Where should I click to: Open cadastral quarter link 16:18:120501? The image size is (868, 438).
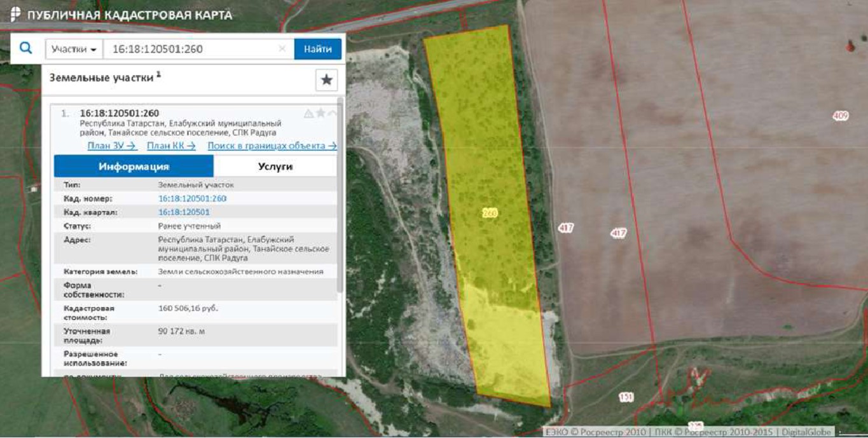(184, 212)
